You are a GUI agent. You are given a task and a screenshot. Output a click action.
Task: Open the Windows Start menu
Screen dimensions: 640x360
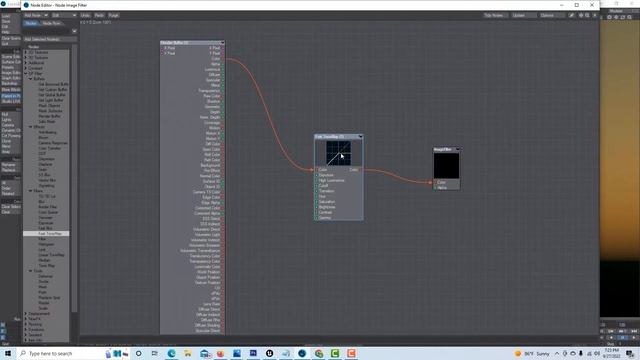tap(7, 353)
